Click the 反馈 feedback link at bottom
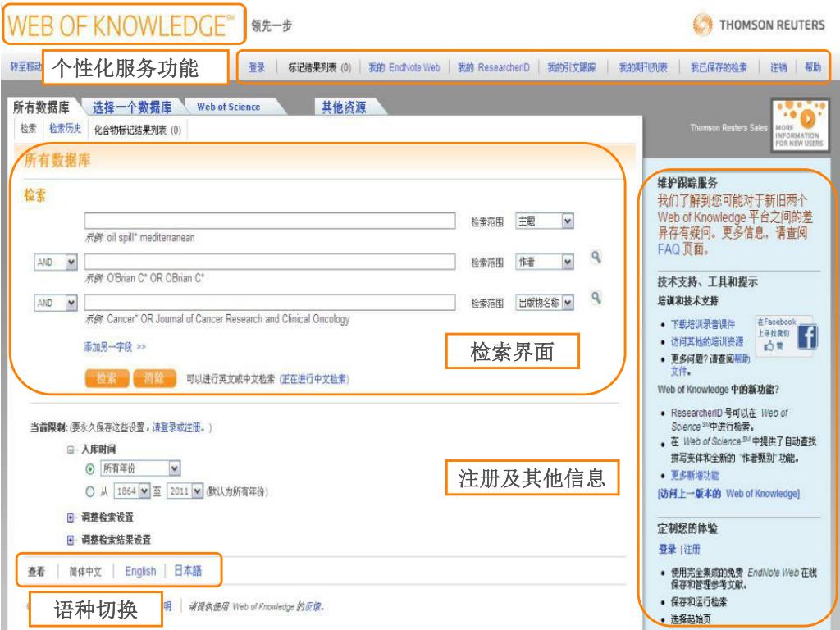The height and width of the screenshot is (630, 840). (313, 606)
